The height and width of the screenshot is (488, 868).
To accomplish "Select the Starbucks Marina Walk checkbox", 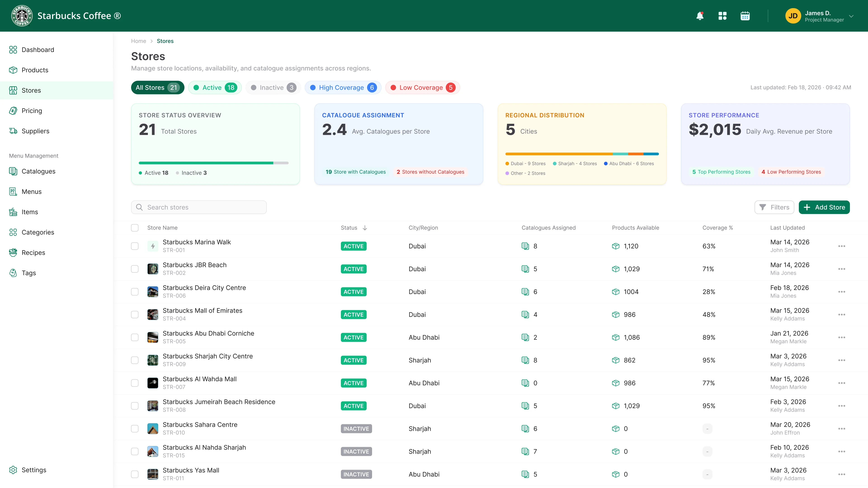I will click(135, 246).
